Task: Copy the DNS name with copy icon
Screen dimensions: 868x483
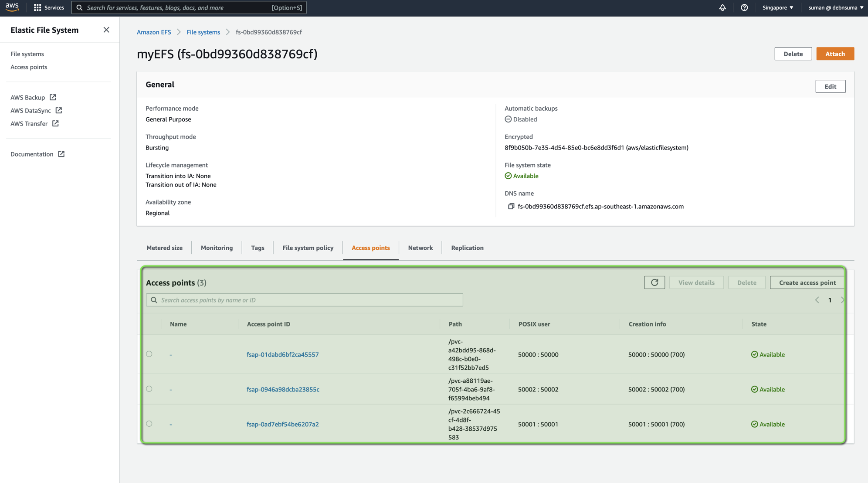Action: pyautogui.click(x=511, y=206)
